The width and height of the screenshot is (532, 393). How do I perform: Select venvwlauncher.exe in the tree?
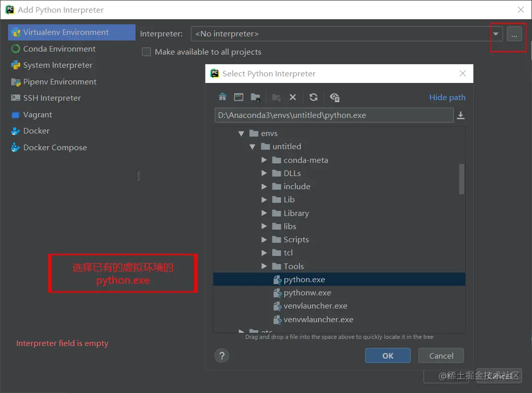coord(318,320)
